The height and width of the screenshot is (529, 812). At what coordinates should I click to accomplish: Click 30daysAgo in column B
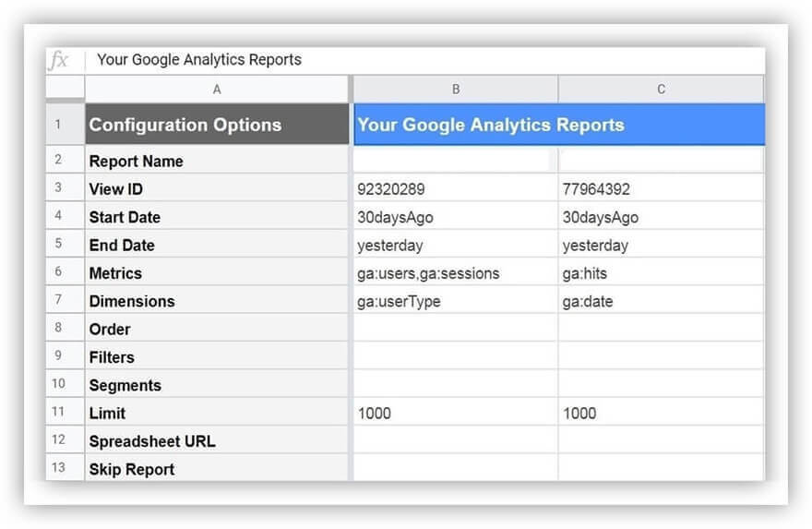(x=456, y=215)
